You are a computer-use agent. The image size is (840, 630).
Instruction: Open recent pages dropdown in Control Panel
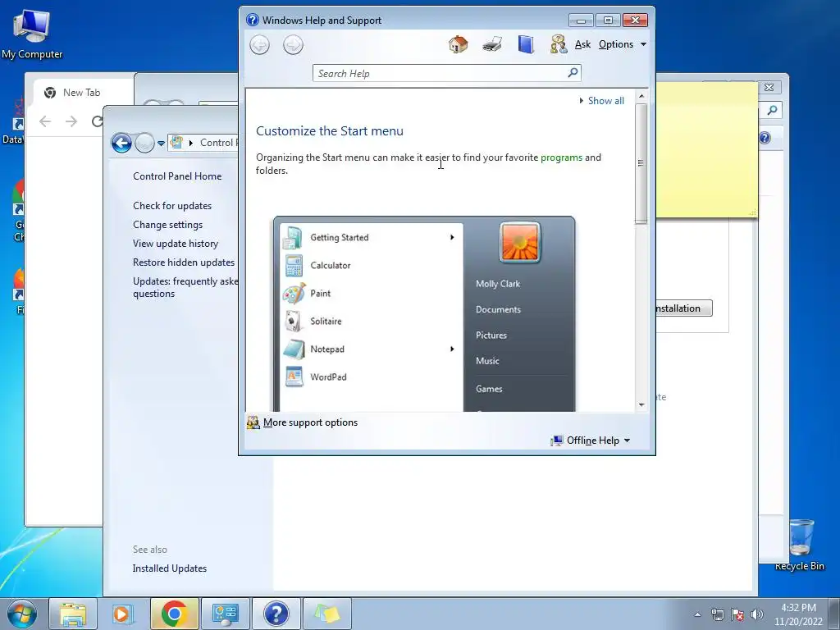point(162,144)
